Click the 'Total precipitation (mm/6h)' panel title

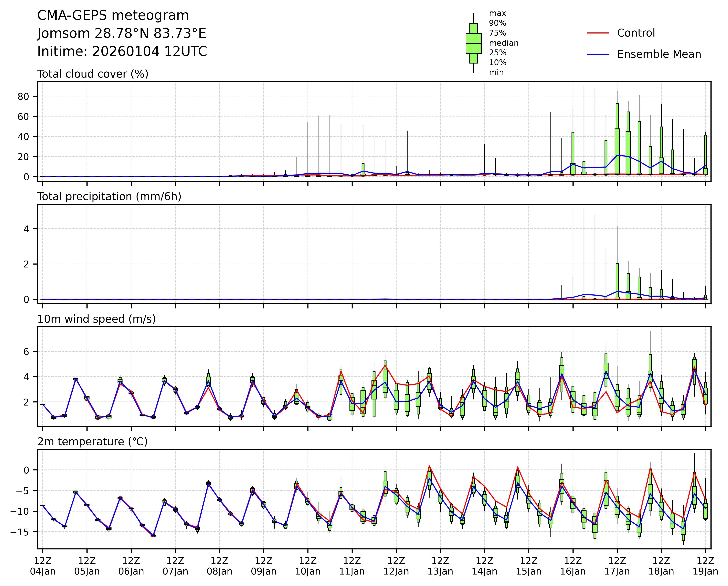click(109, 197)
